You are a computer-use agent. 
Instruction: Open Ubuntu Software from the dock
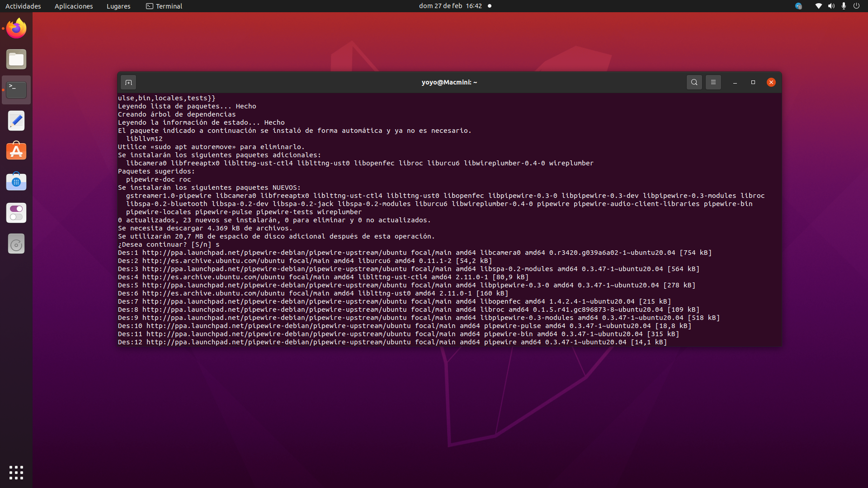16,151
